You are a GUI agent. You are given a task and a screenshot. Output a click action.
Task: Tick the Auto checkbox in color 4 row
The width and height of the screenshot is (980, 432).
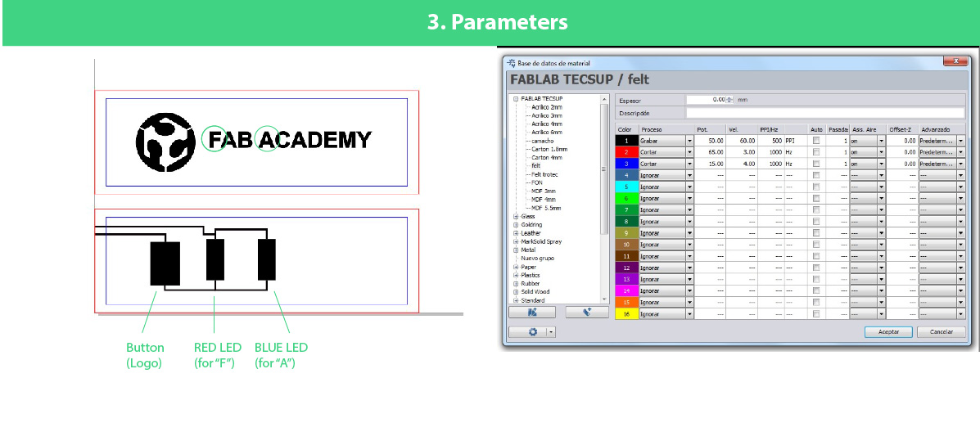point(815,175)
